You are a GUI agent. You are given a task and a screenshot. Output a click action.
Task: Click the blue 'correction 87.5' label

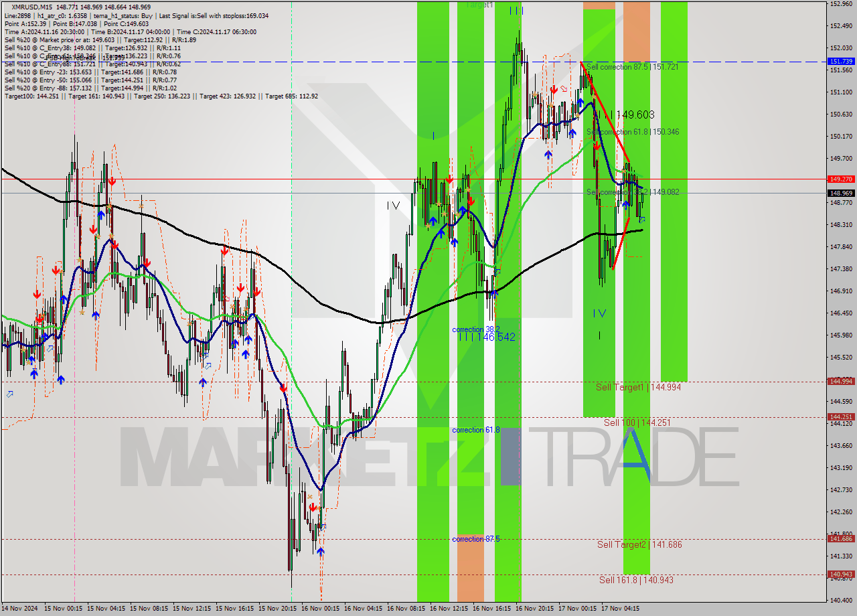point(475,539)
